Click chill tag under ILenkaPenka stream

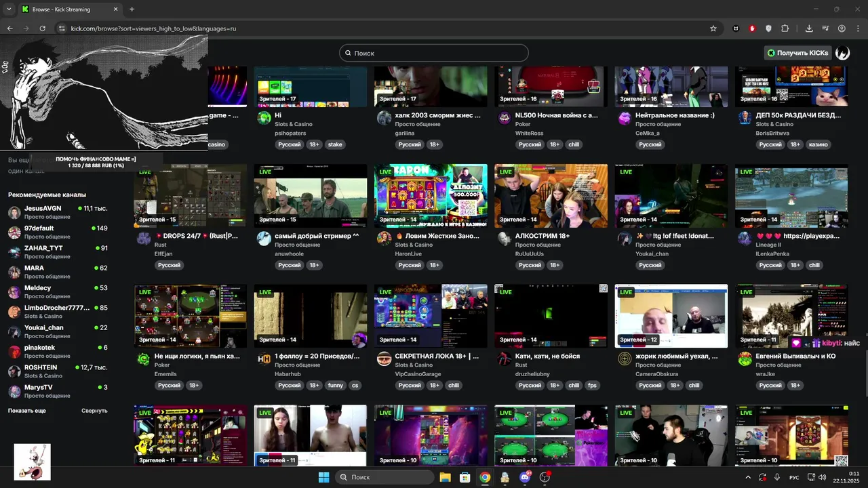(814, 265)
